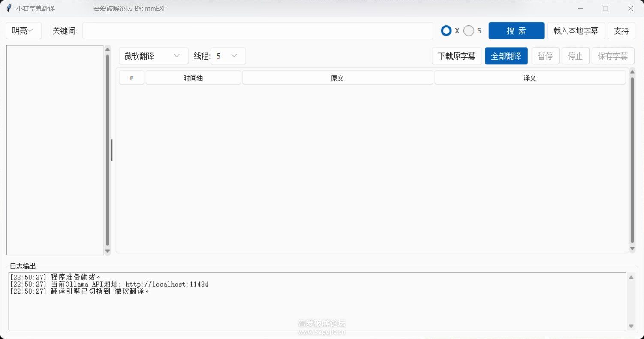644x339 pixels.
Task: Click the 关键词 keyword input field
Action: pos(258,31)
